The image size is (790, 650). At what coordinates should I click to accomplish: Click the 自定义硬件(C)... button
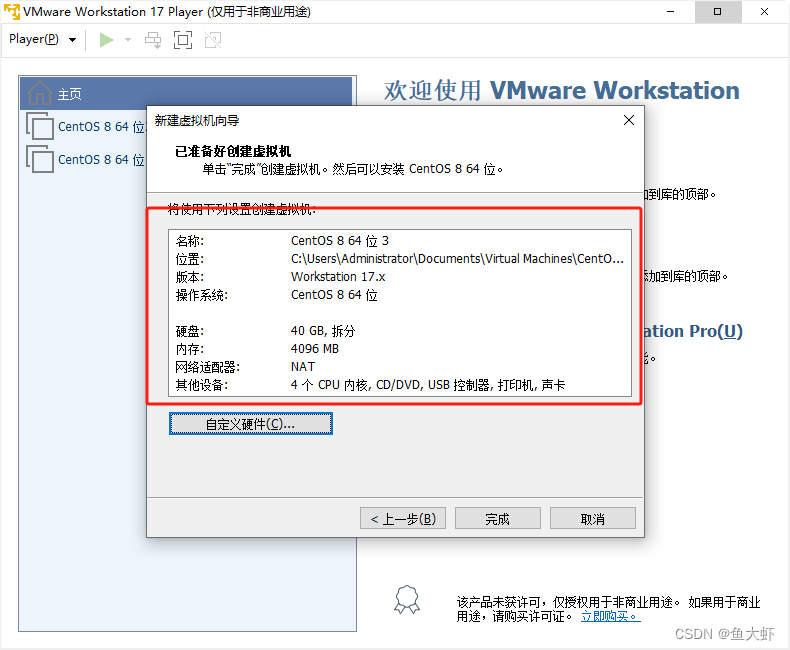pyautogui.click(x=250, y=424)
